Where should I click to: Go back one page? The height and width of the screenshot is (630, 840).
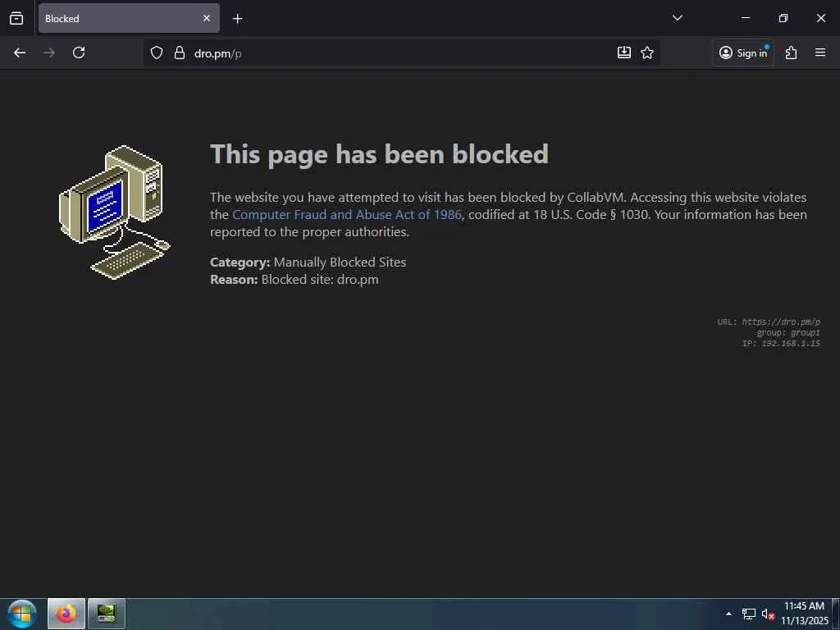20,52
